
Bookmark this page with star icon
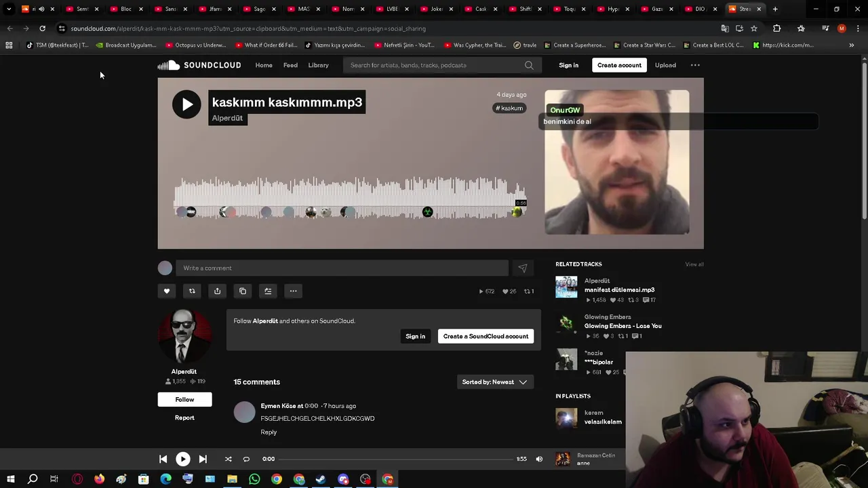[x=754, y=28]
